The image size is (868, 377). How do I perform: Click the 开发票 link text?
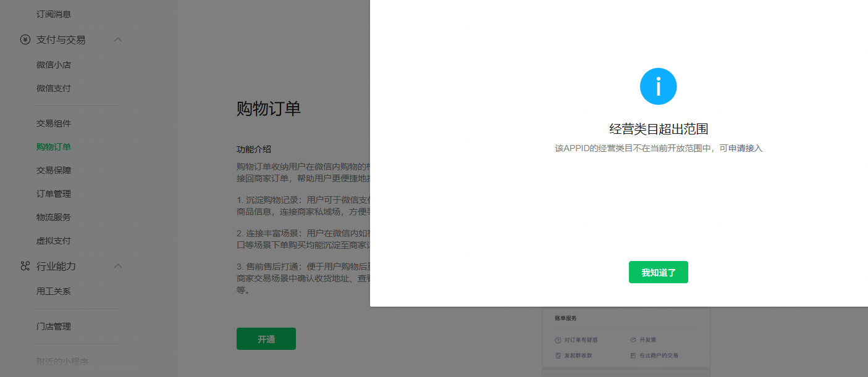[x=648, y=340]
